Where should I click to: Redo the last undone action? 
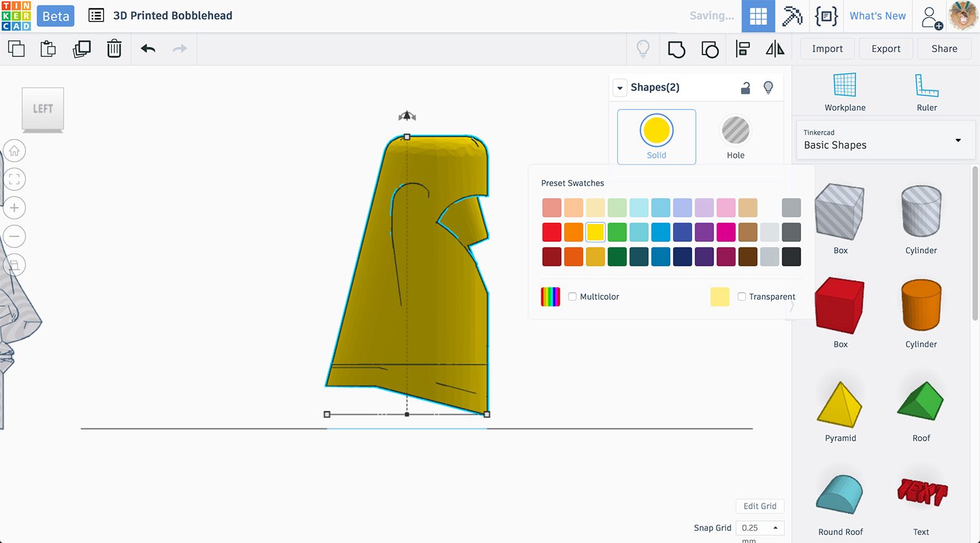coord(179,48)
